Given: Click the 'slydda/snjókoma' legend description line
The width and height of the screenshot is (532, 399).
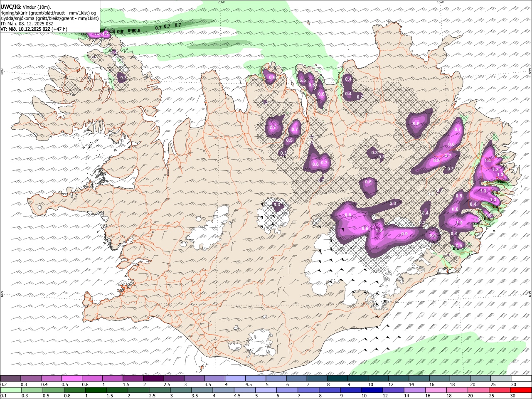Looking at the screenshot, I should coord(49,18).
